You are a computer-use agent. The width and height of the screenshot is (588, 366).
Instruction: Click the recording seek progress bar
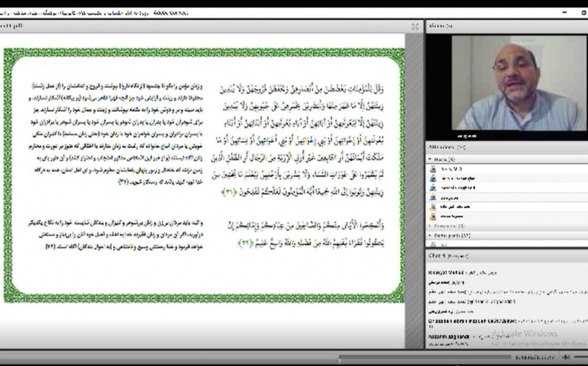pos(252,356)
